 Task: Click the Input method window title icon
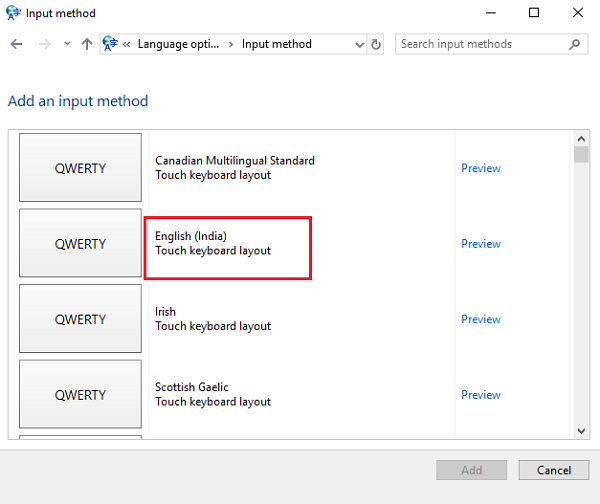click(13, 13)
